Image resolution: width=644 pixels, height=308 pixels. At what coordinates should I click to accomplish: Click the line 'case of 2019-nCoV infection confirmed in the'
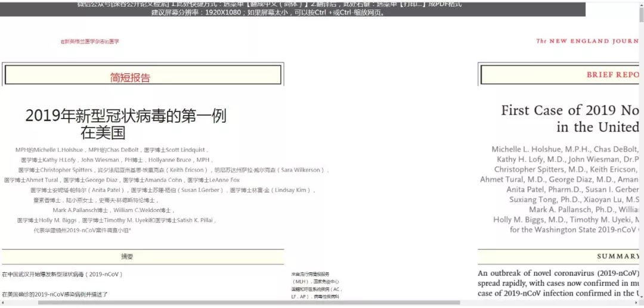pos(558,293)
